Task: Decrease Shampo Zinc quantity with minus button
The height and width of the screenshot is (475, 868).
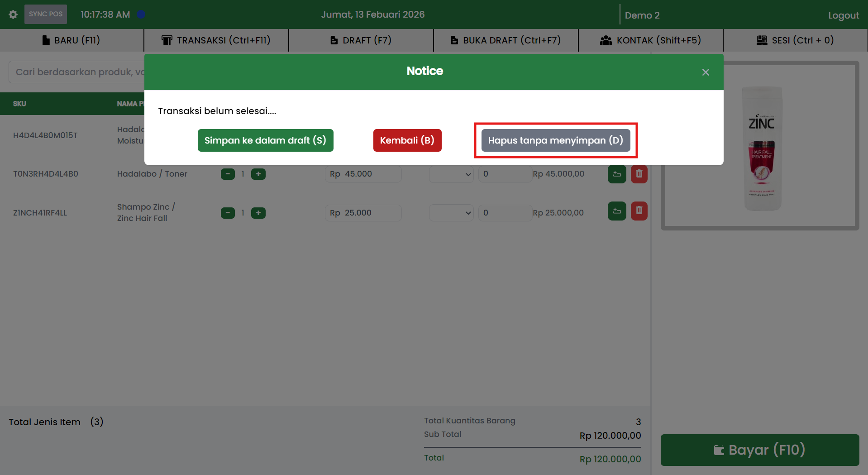Action: pyautogui.click(x=228, y=213)
